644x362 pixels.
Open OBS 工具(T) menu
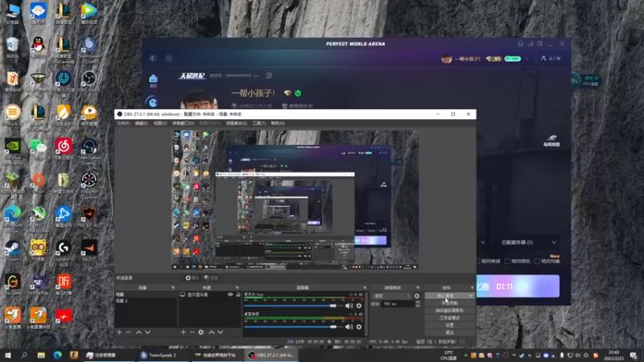coord(258,123)
